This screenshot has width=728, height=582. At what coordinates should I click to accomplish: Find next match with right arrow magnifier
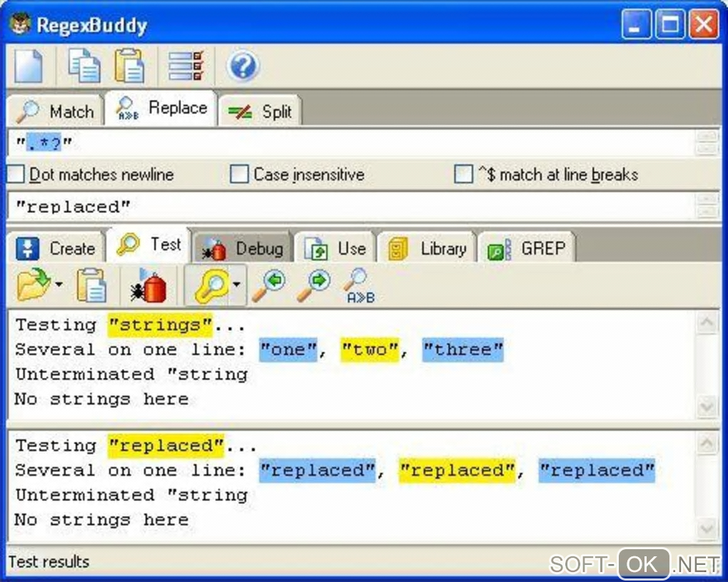pos(314,285)
